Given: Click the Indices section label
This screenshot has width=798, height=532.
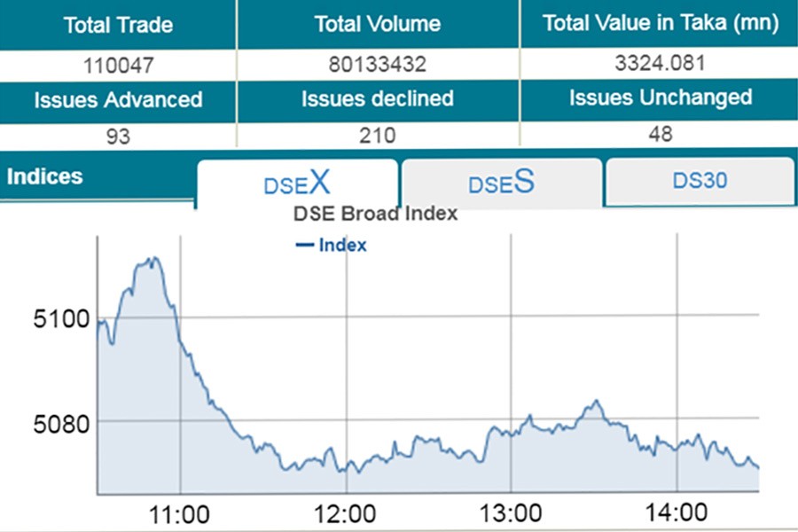Looking at the screenshot, I should point(45,176).
